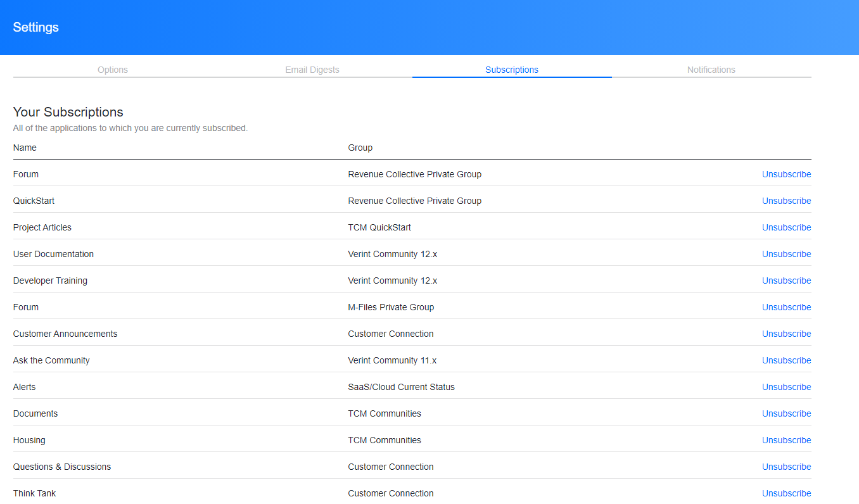Click the subscriptions description sentence
This screenshot has width=859, height=504.
click(x=130, y=128)
